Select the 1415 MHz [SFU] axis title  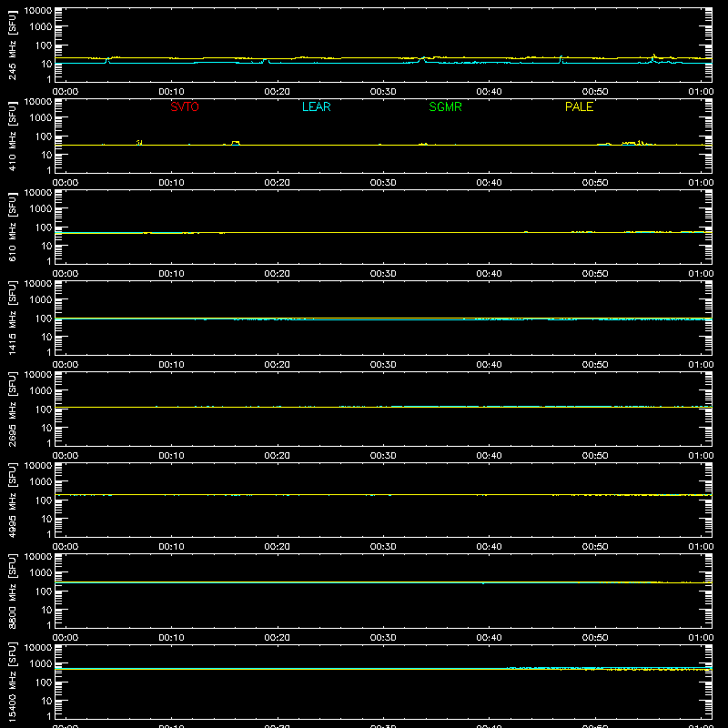(x=12, y=318)
